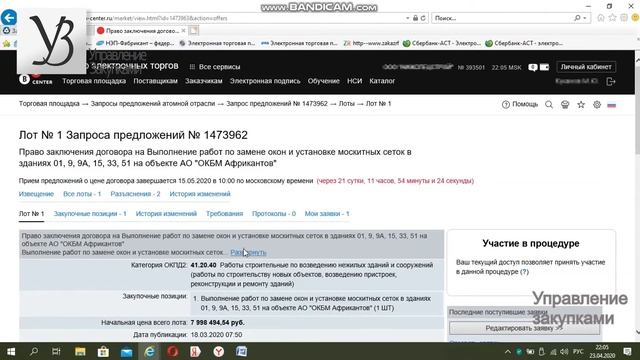Open Word from the taskbar
This screenshot has height=360, width=640.
tap(241, 351)
